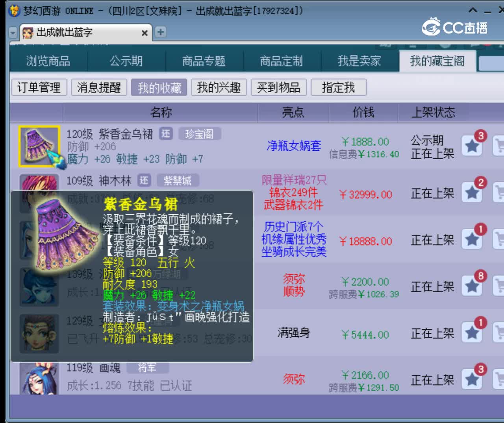Sort by 名称 column header
The width and height of the screenshot is (504, 423).
tap(161, 113)
